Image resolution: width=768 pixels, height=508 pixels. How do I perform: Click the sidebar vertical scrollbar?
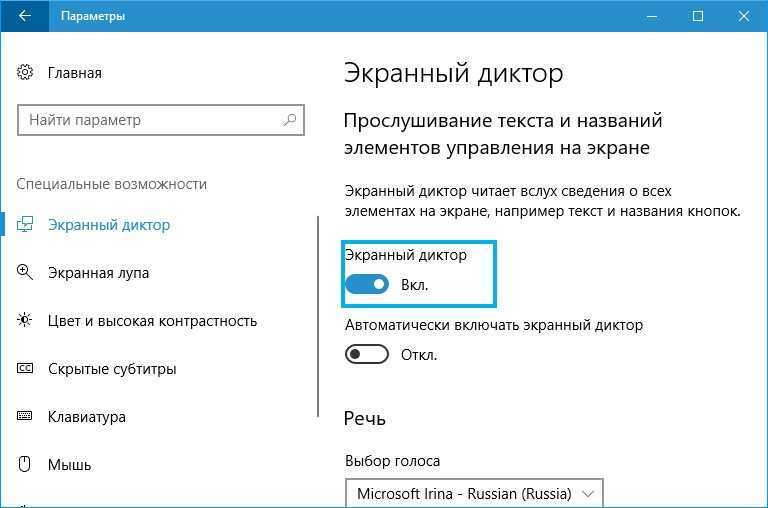[x=318, y=316]
